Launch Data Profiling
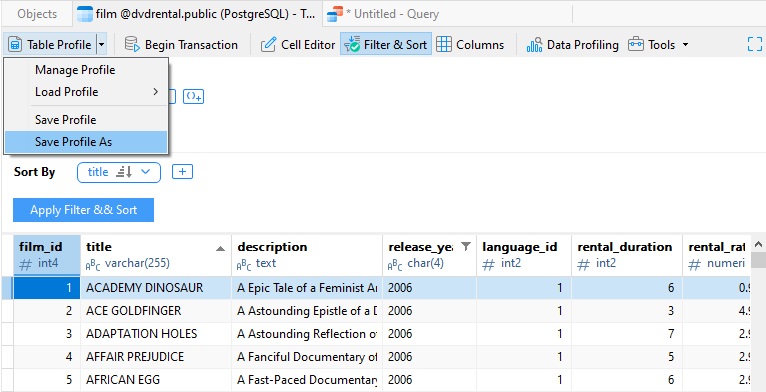Viewport: 766px width, 392px height. tap(572, 45)
